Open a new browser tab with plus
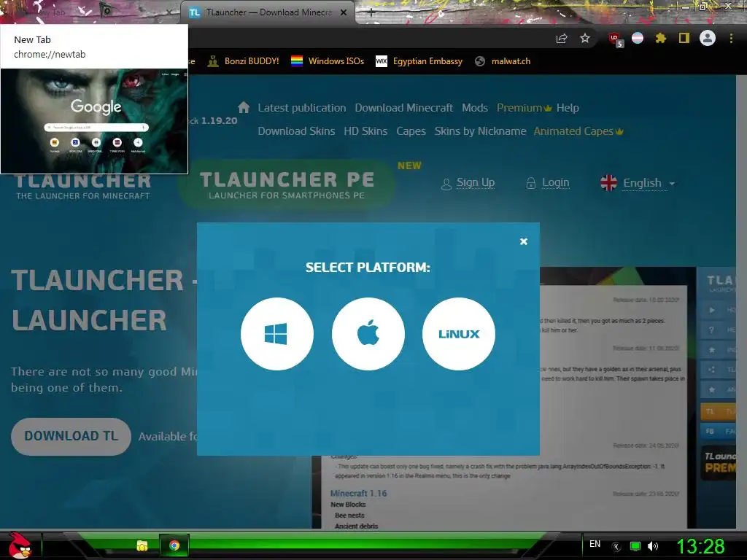The image size is (747, 560). click(x=371, y=12)
